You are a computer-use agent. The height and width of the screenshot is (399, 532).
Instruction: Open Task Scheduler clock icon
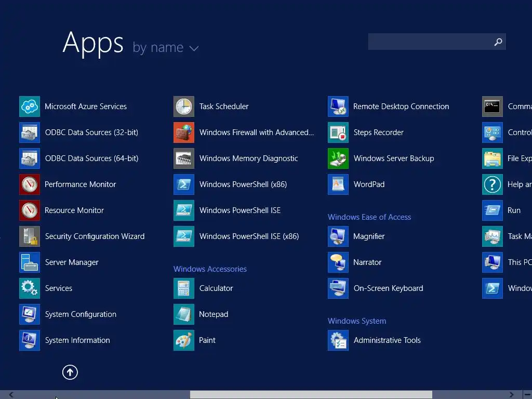tap(184, 106)
